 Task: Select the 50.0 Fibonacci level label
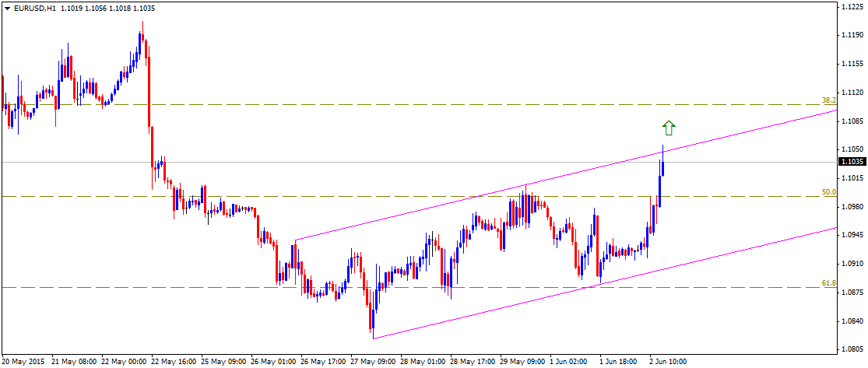(x=828, y=192)
